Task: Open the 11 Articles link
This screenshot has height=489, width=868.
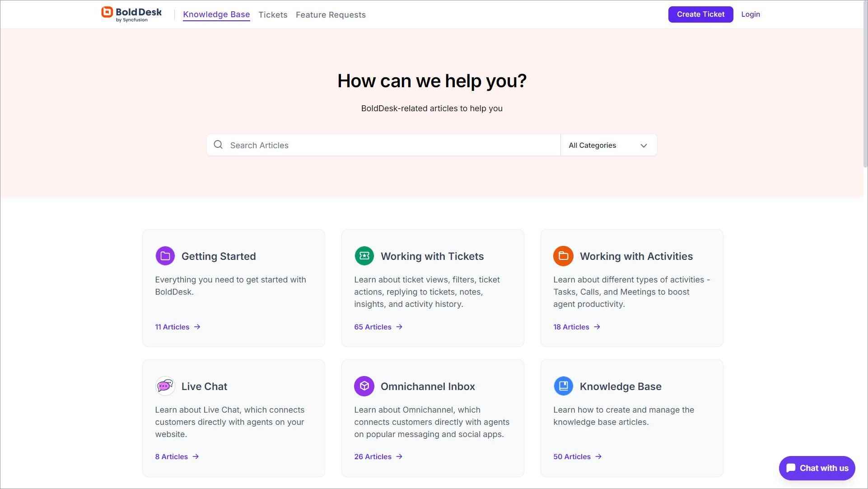Action: tap(177, 327)
